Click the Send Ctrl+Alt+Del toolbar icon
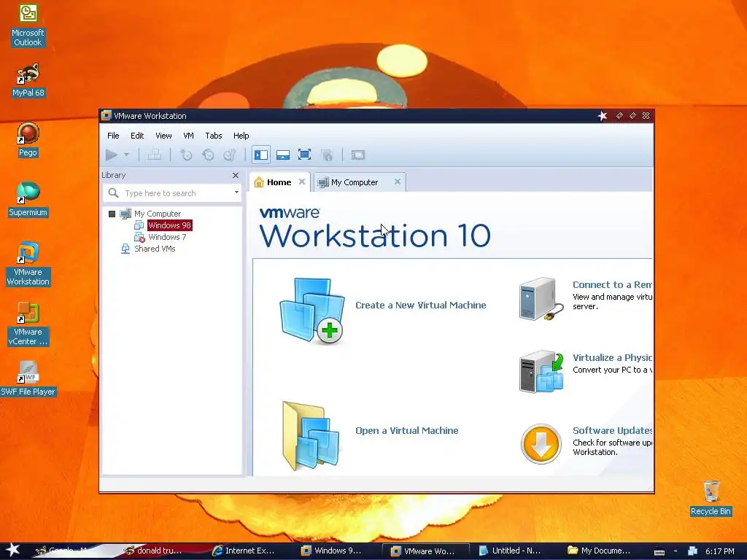This screenshot has width=747, height=560. [154, 155]
